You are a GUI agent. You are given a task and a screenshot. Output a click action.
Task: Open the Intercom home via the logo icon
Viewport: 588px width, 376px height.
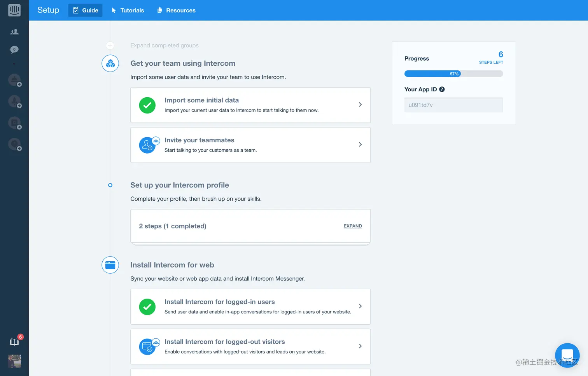(14, 10)
